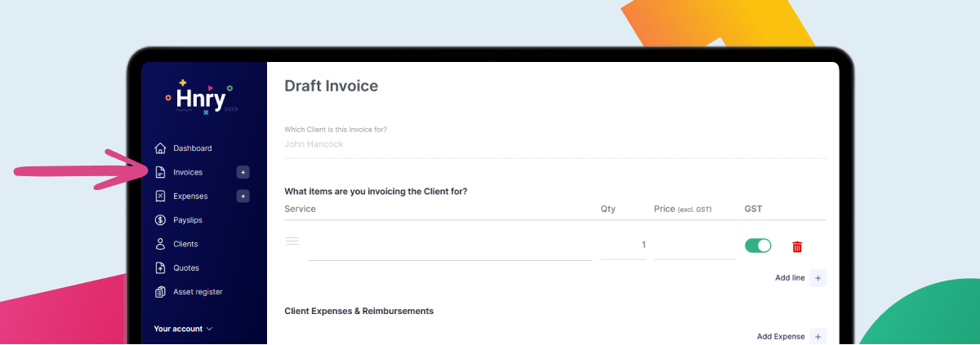The image size is (980, 345).
Task: Select Expenses in the sidebar
Action: [x=190, y=196]
